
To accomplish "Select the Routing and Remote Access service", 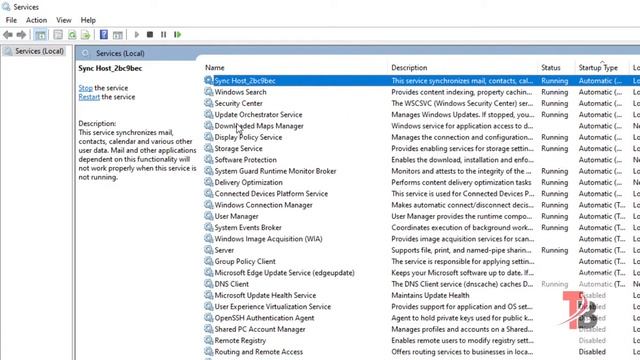I will click(259, 351).
